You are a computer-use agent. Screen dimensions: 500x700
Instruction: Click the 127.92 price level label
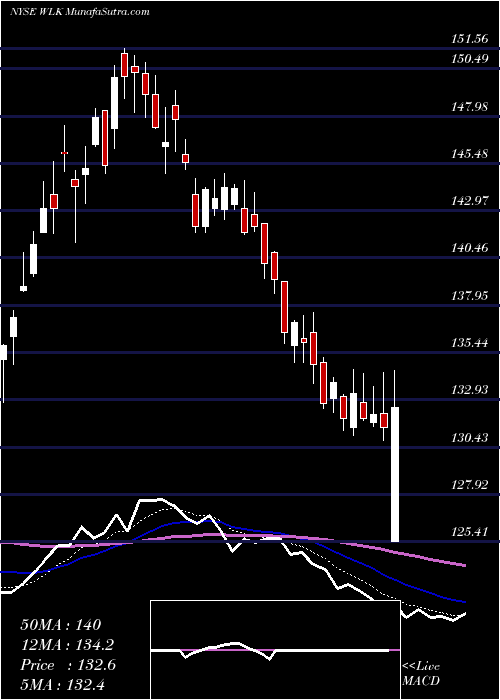(x=468, y=485)
